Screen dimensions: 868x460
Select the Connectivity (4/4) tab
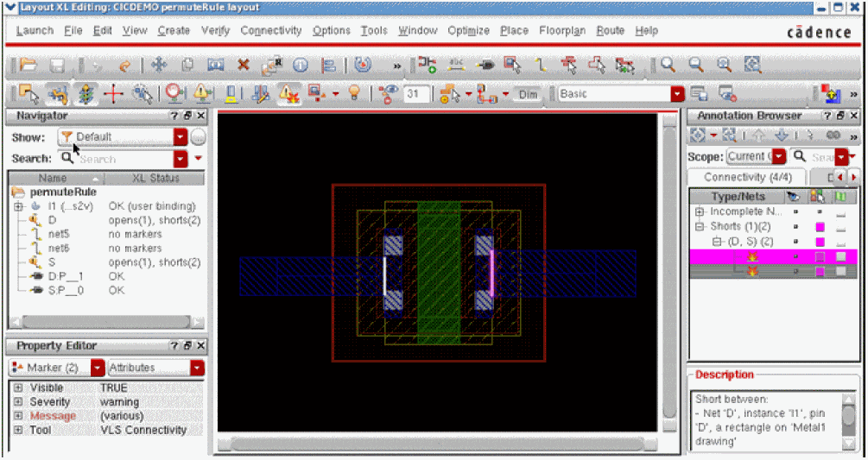(x=747, y=178)
